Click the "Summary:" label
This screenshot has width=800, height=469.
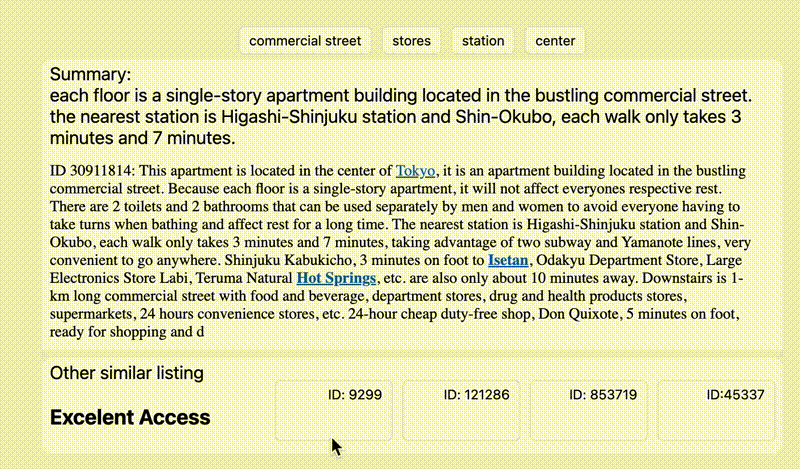(91, 75)
